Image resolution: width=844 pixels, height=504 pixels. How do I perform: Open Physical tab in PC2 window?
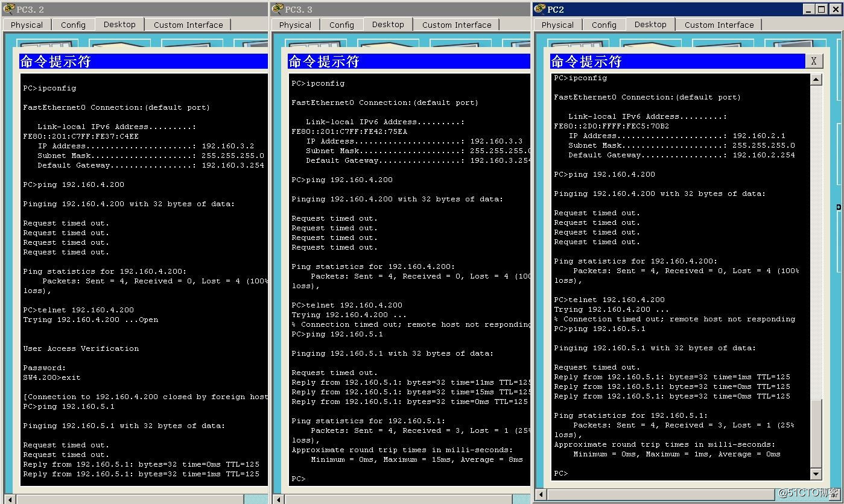coord(557,25)
